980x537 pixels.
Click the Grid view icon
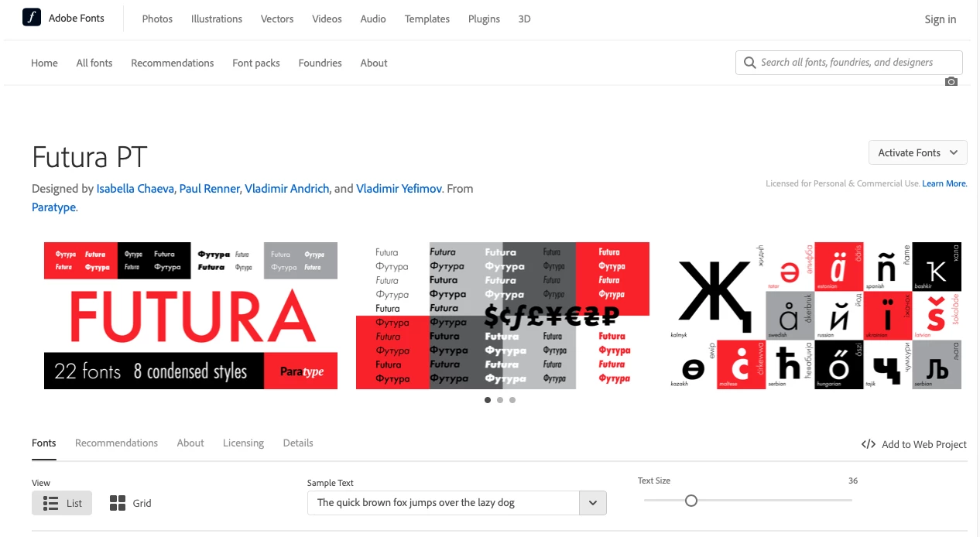click(x=118, y=503)
